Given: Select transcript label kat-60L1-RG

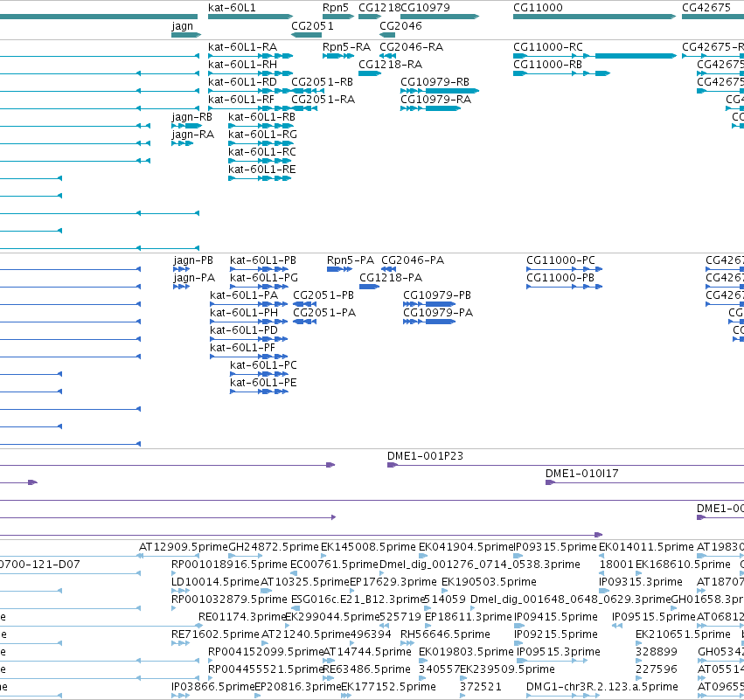Looking at the screenshot, I should [x=263, y=135].
